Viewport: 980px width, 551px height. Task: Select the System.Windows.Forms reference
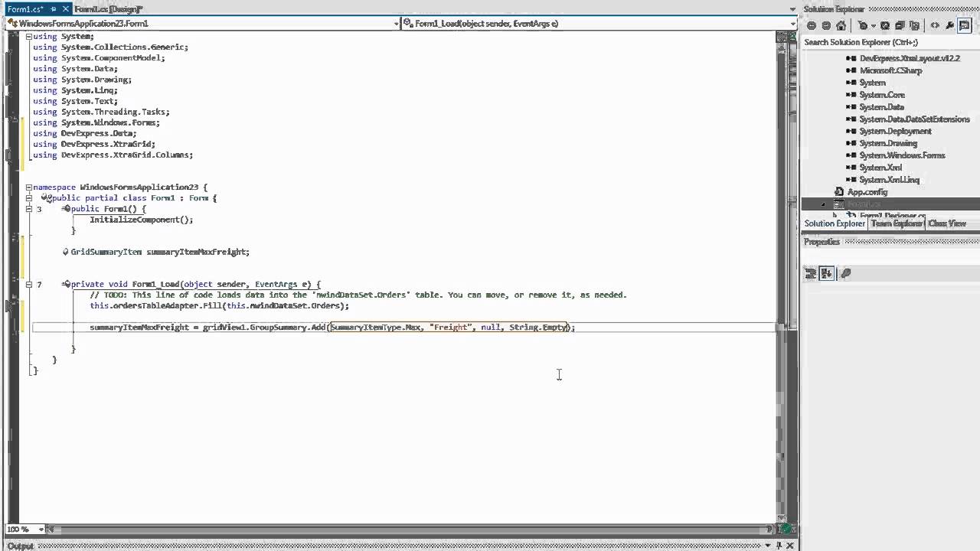[x=902, y=155]
